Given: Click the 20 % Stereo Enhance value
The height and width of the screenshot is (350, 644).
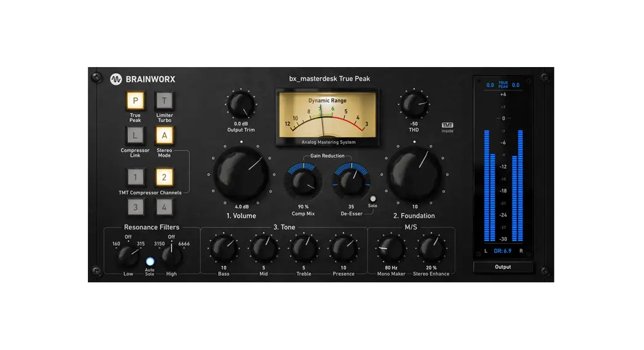Looking at the screenshot, I should (x=431, y=268).
